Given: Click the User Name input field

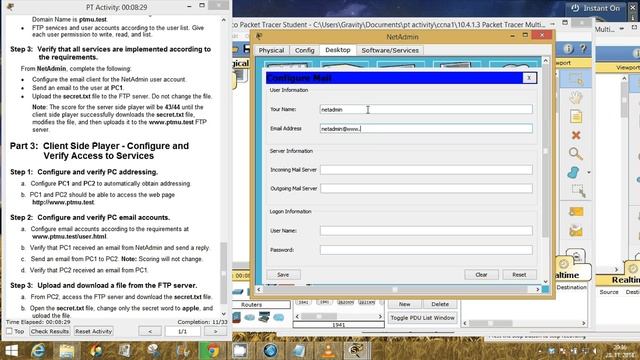Looking at the screenshot, I should click(426, 231).
